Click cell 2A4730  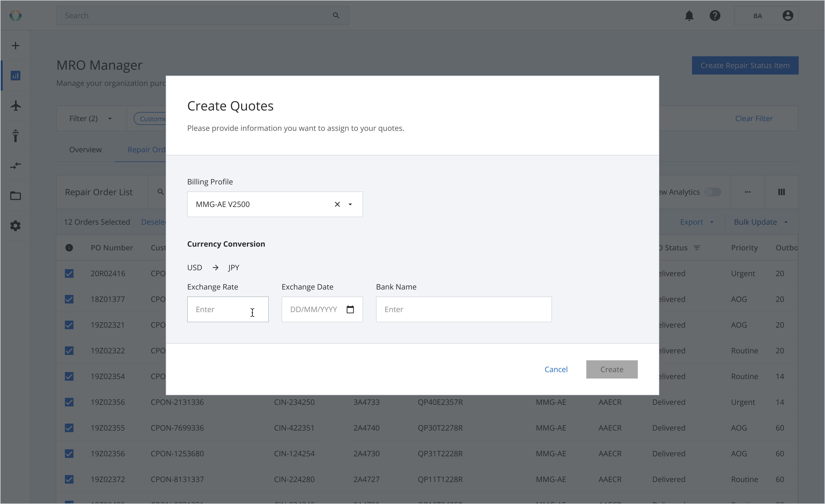(x=366, y=454)
